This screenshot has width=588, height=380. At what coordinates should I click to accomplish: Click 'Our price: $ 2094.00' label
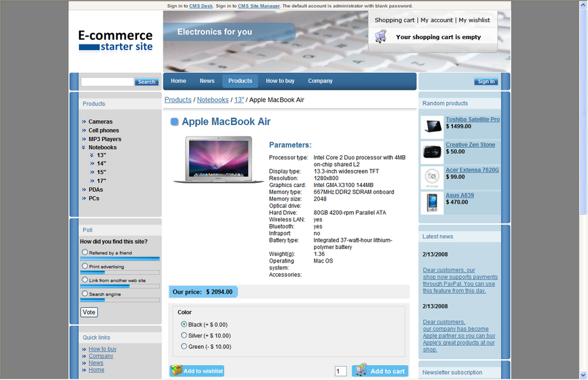click(x=203, y=292)
